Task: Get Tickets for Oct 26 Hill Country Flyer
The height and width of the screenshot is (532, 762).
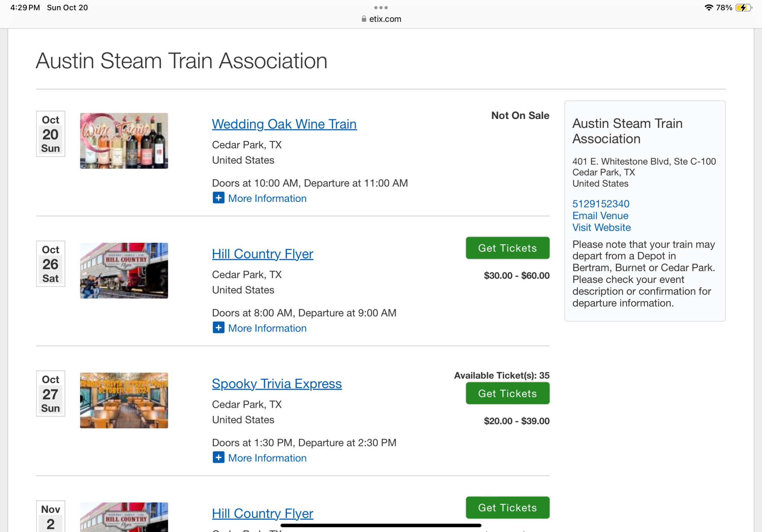Action: [x=508, y=248]
